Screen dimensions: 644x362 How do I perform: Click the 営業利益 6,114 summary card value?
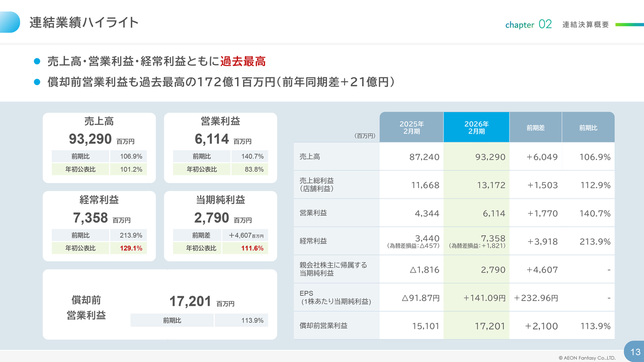[212, 139]
